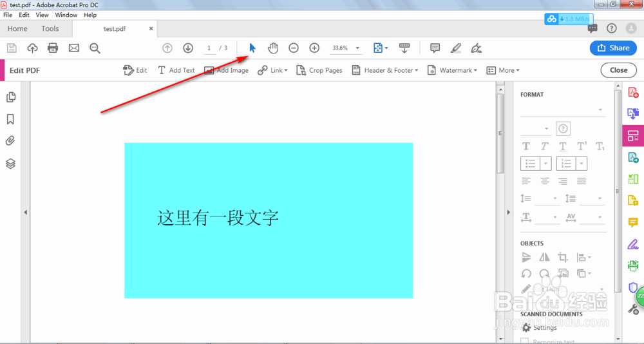Image resolution: width=644 pixels, height=344 pixels.
Task: Open Fill & Sign tool in right rail
Action: [x=633, y=244]
